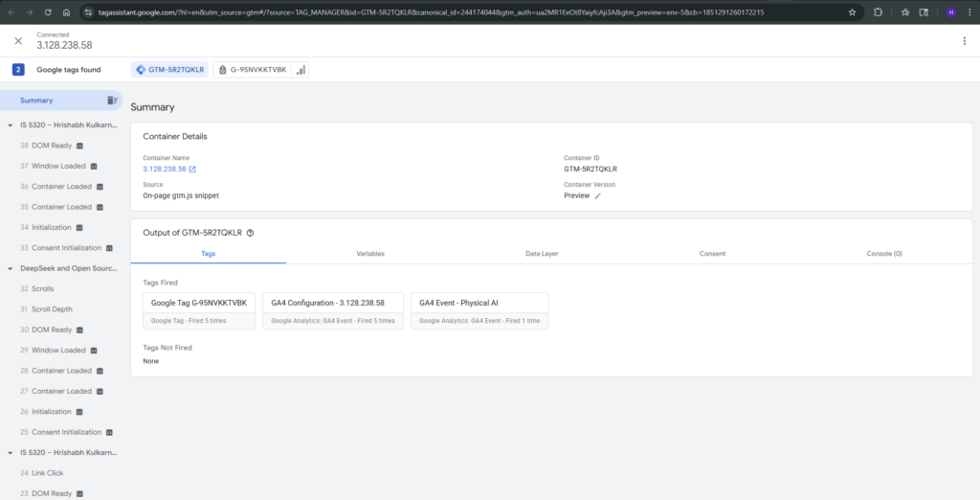Viewport: 980px width, 500px height.
Task: Open the Tag Assistant three-dot options menu
Action: (x=964, y=41)
